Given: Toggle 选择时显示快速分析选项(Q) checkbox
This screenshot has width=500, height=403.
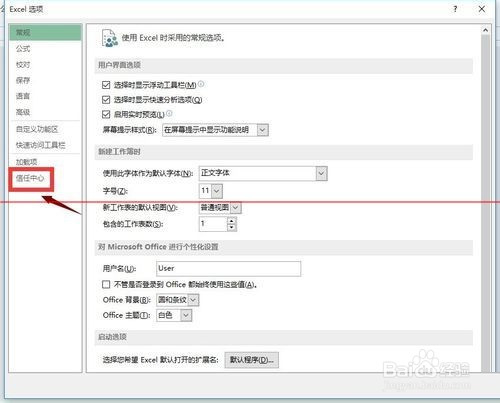Looking at the screenshot, I should tap(106, 100).
